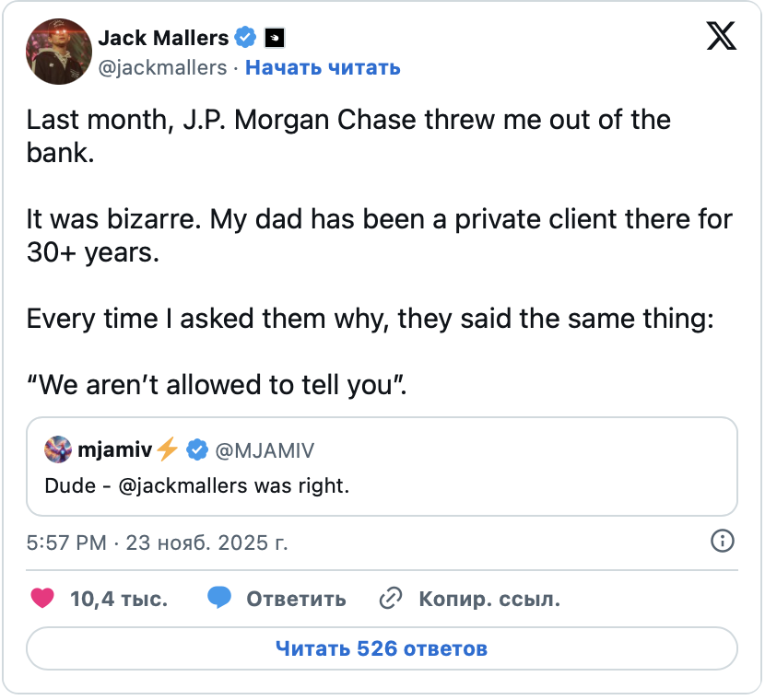Image resolution: width=765 pixels, height=700 pixels.
Task: Click the copy link chain icon
Action: pyautogui.click(x=390, y=599)
